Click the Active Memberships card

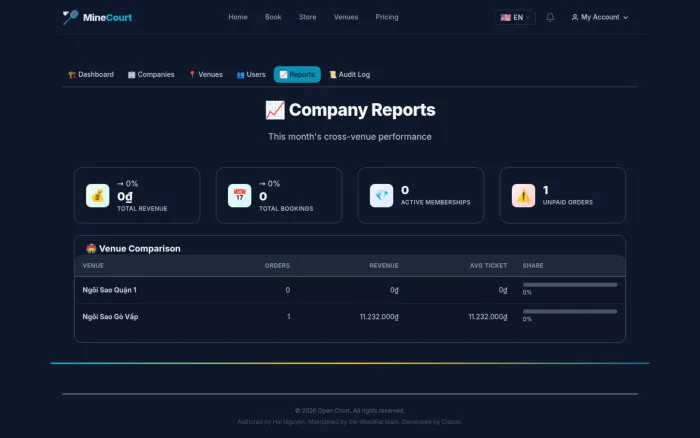[421, 196]
